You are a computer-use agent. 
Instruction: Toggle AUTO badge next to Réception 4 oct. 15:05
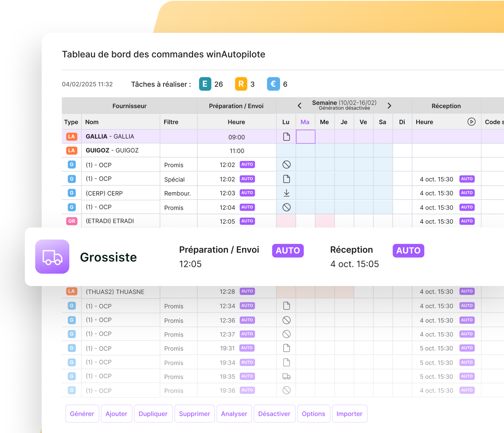point(408,251)
